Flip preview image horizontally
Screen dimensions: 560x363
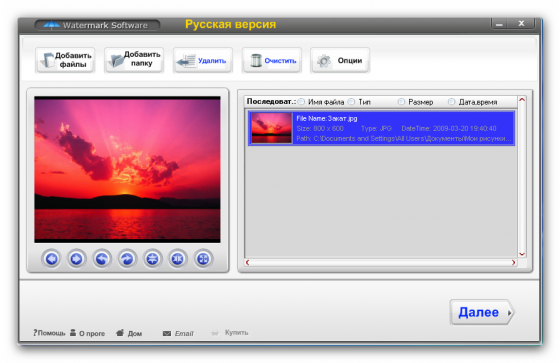(x=178, y=259)
